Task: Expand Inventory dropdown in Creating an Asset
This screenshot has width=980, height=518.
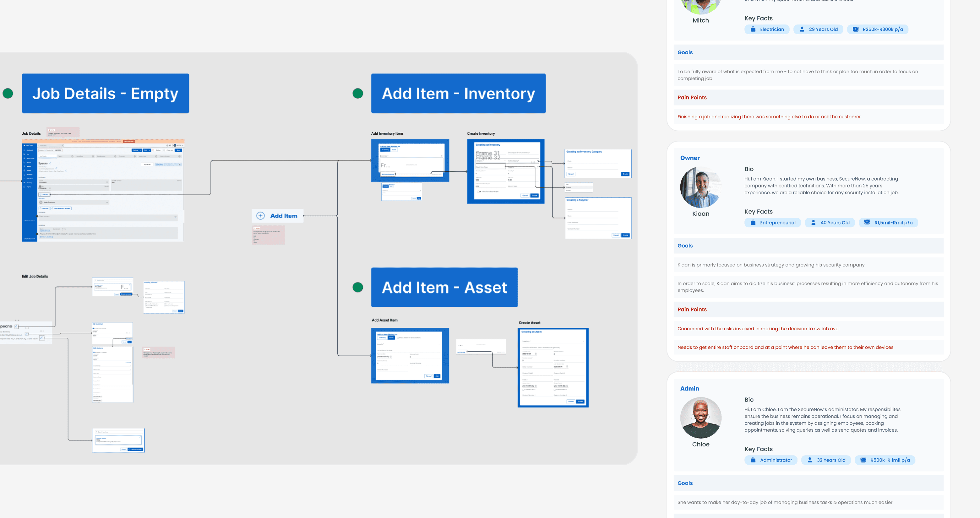Action: click(583, 341)
